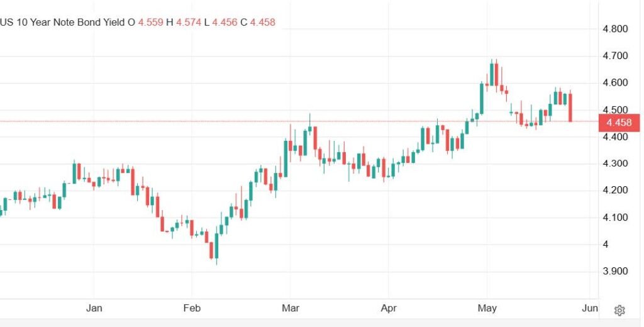Click the 3.900 price scale label
Viewport: 644px width, 327px height.
click(615, 271)
